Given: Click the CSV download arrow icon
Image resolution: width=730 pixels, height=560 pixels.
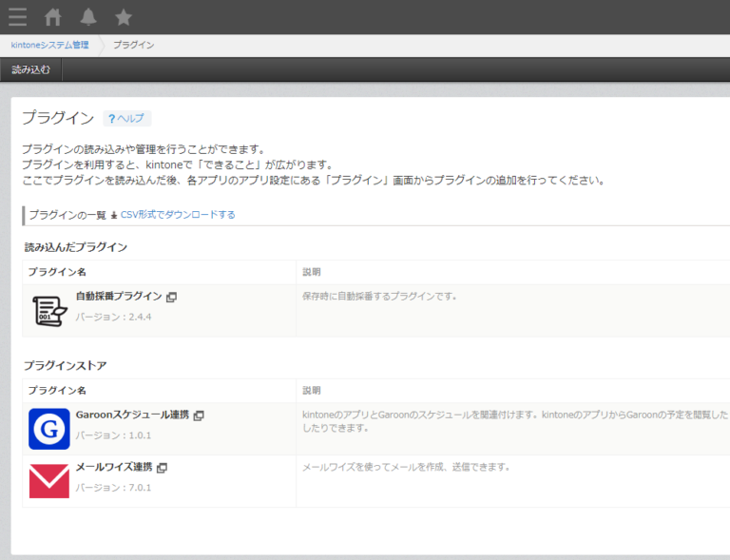Looking at the screenshot, I should [114, 215].
